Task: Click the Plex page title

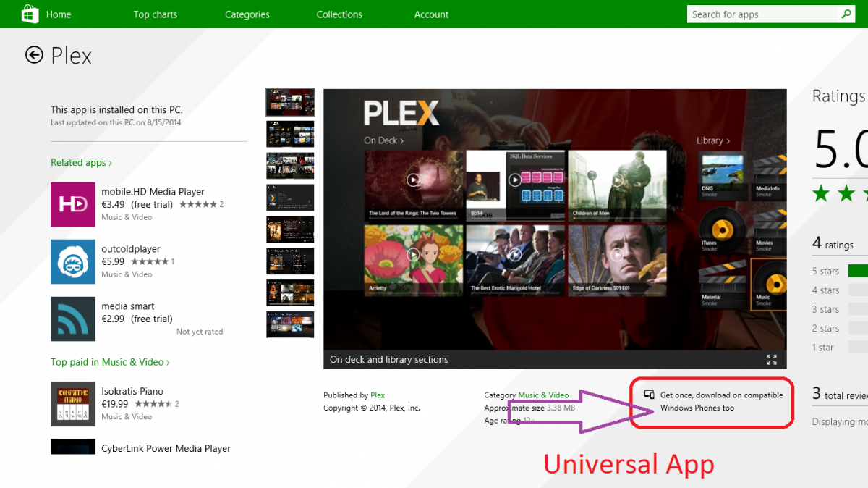Action: pos(72,56)
